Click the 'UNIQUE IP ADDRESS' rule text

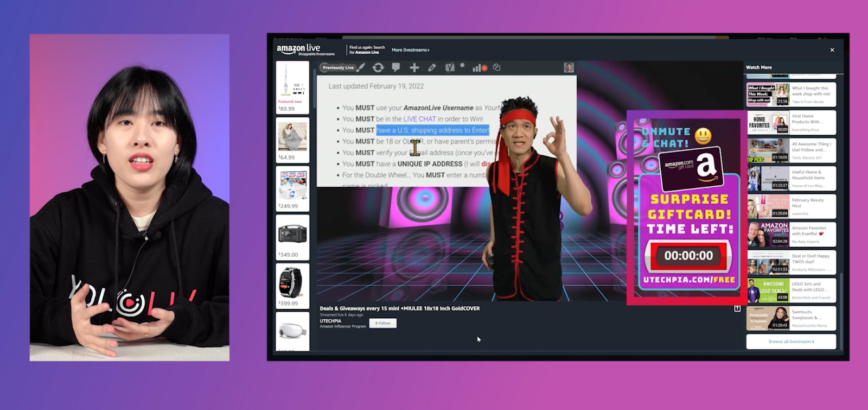pos(430,164)
